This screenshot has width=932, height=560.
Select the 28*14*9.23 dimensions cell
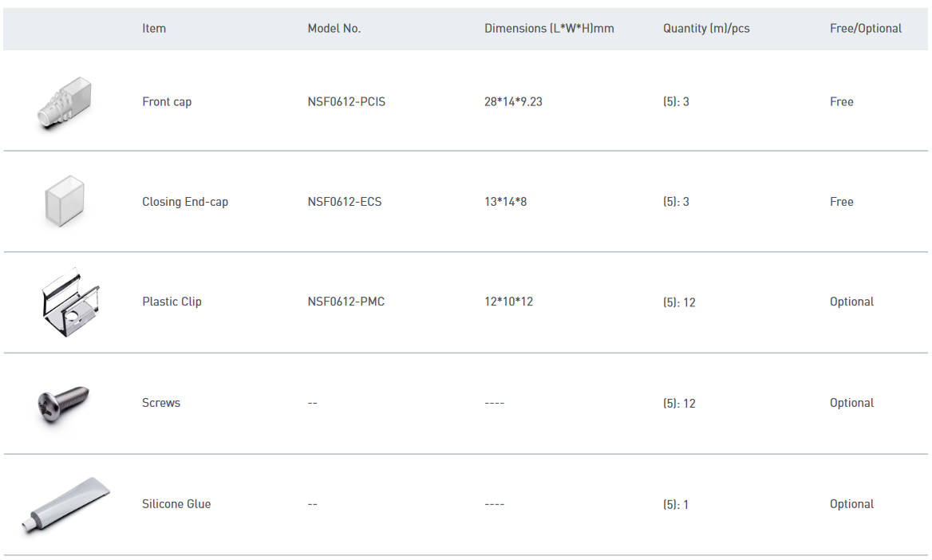tap(513, 102)
